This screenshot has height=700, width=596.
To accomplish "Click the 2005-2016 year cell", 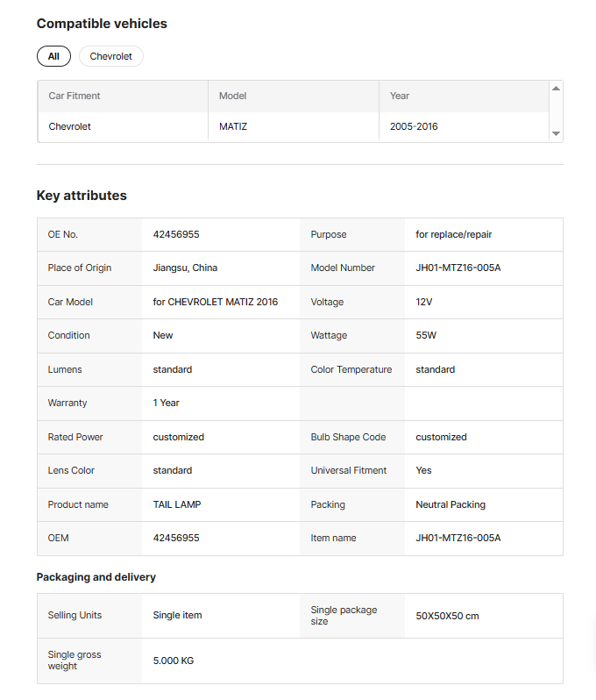I will pos(414,126).
